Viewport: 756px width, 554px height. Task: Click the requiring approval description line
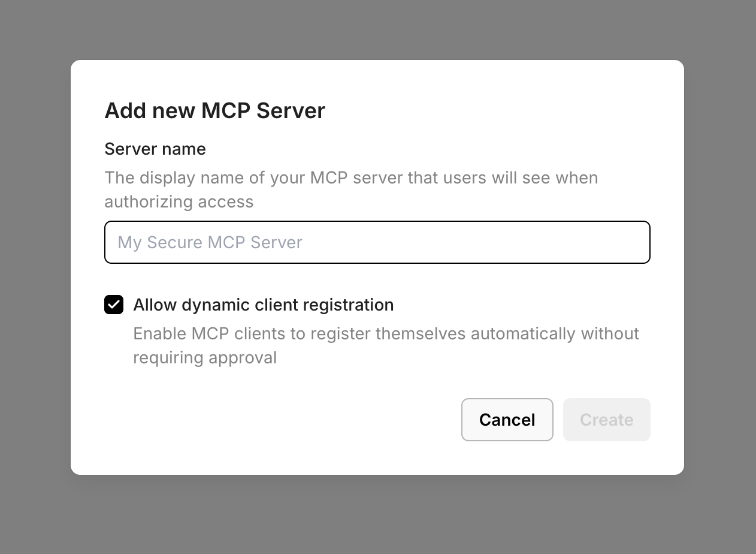pyautogui.click(x=205, y=357)
